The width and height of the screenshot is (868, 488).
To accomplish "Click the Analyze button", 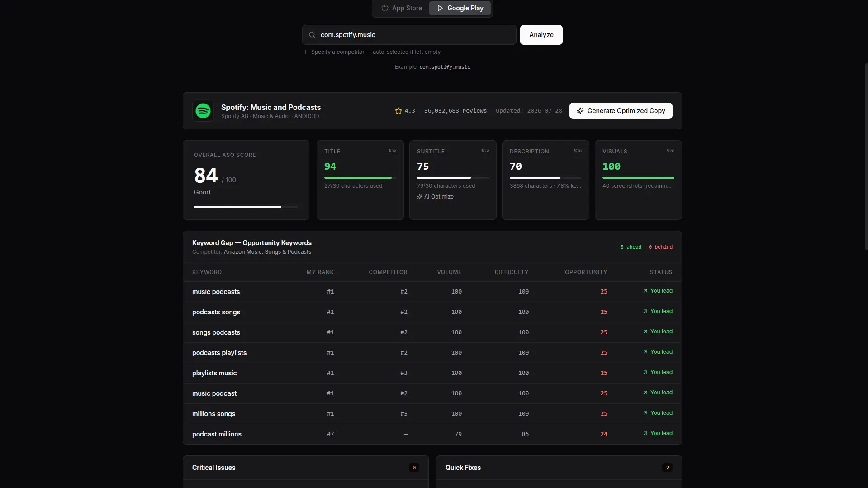I will click(541, 35).
